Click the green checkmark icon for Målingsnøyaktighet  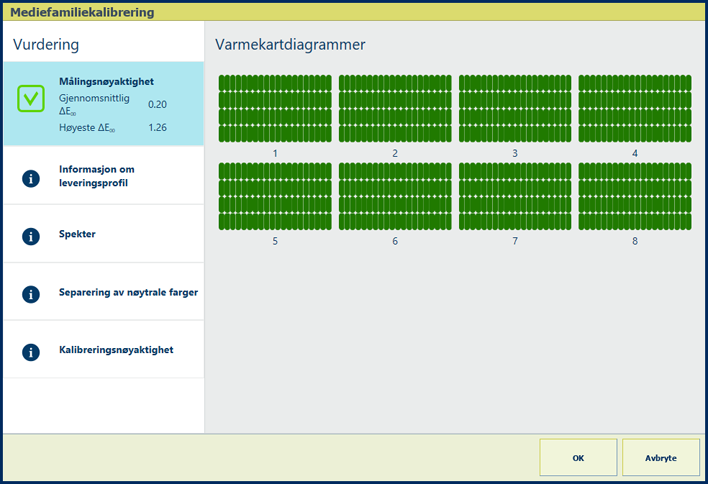[x=31, y=98]
